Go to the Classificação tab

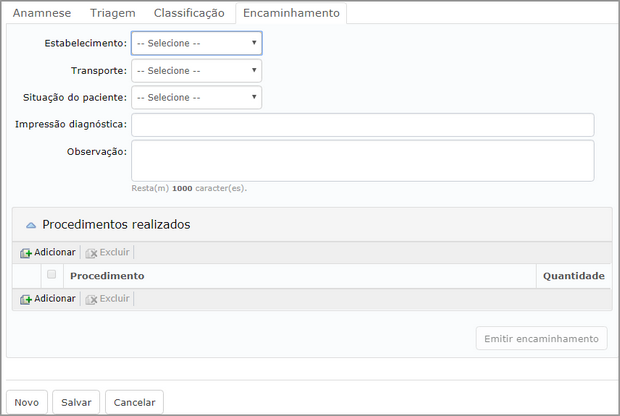pos(189,13)
